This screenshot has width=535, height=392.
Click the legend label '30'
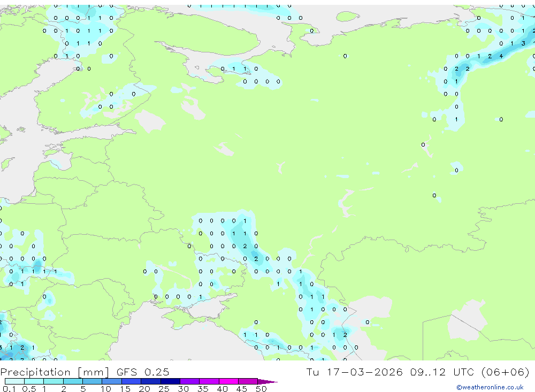[183, 389]
